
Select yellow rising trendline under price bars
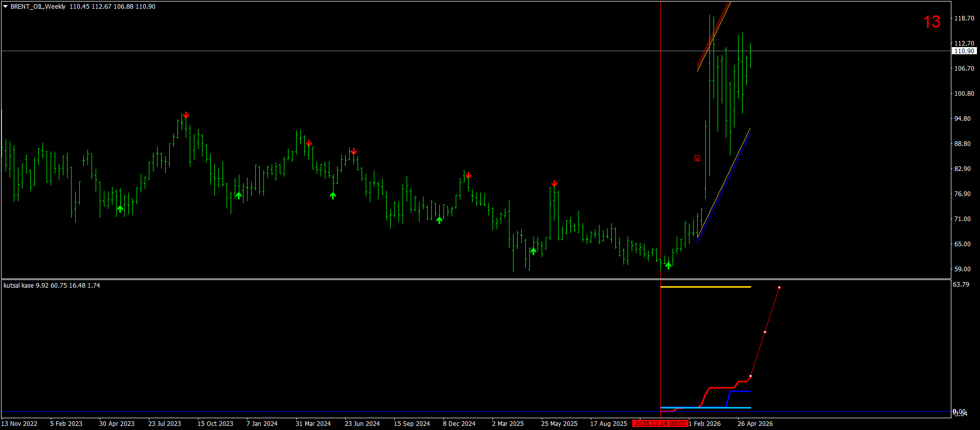click(x=724, y=182)
